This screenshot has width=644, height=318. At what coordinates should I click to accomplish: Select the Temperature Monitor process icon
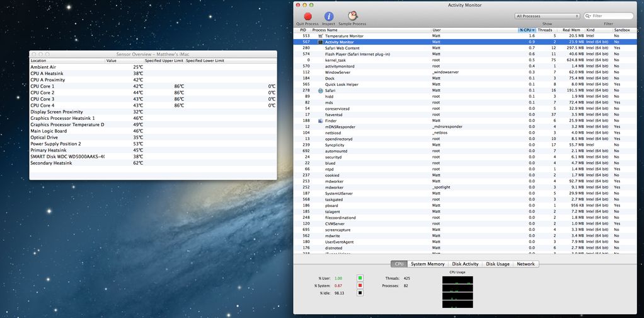tap(321, 36)
